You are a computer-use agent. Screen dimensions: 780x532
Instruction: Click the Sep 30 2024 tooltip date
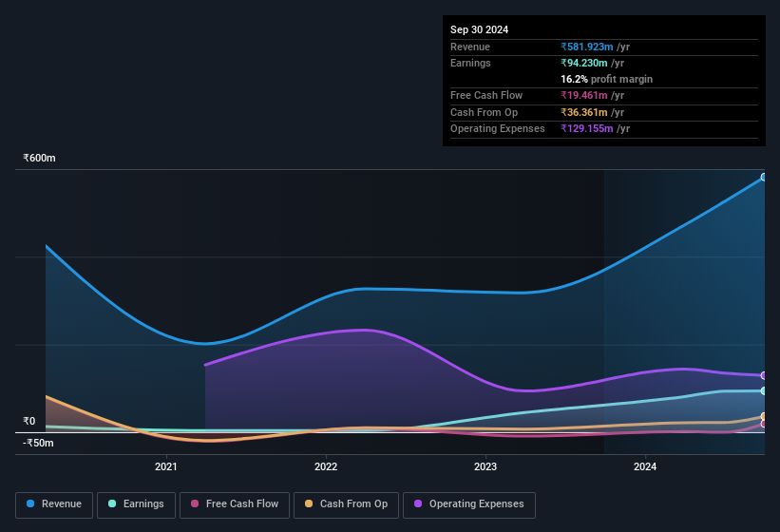pos(479,29)
